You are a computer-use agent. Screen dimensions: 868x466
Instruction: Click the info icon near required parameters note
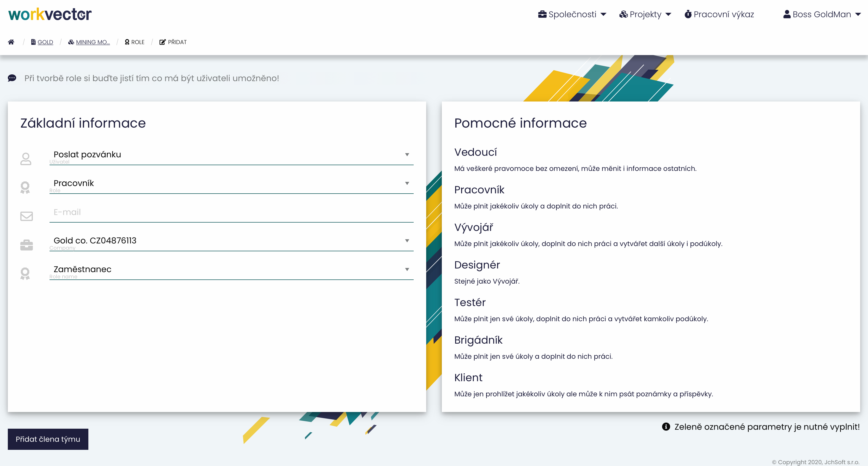tap(666, 427)
